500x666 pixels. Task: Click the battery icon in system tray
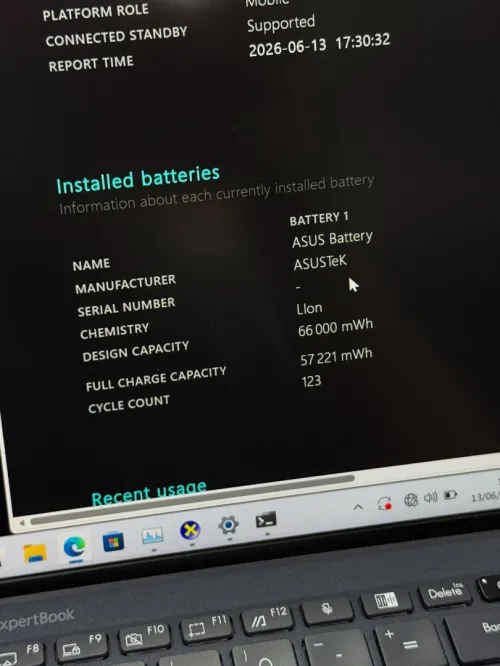[x=450, y=495]
